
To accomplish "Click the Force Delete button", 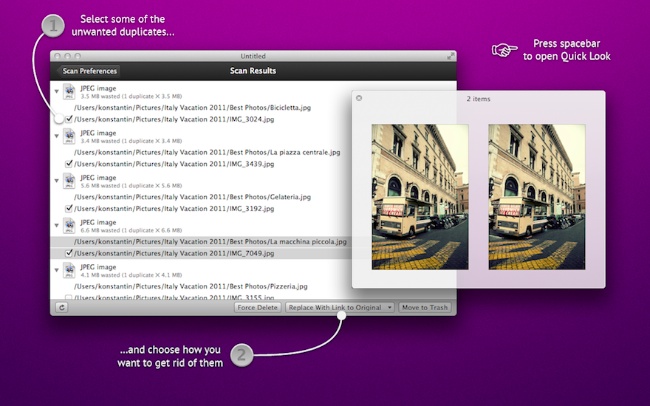I will tap(257, 308).
